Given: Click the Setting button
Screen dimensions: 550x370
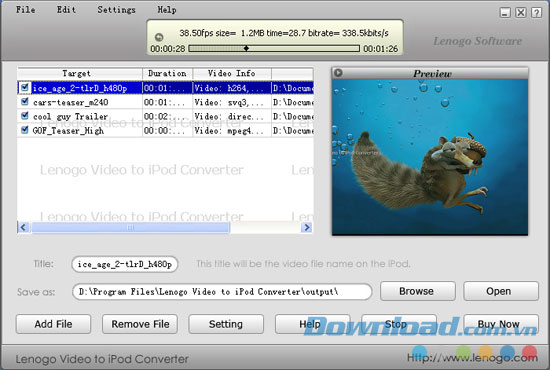Looking at the screenshot, I should click(x=226, y=324).
